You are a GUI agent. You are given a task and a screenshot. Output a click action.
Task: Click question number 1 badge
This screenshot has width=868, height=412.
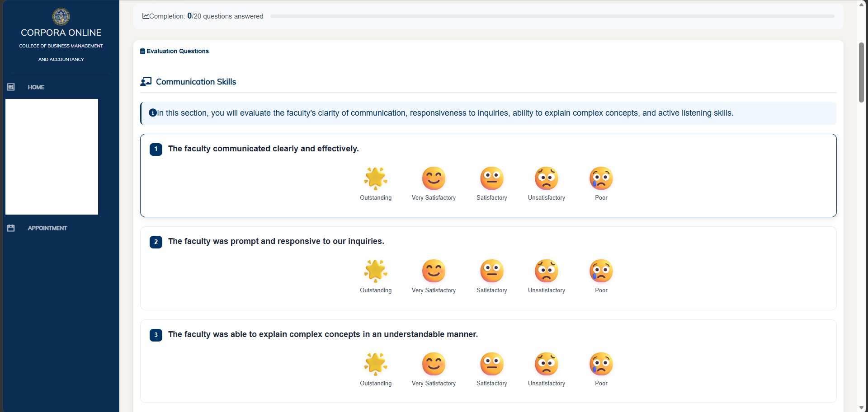(x=156, y=149)
